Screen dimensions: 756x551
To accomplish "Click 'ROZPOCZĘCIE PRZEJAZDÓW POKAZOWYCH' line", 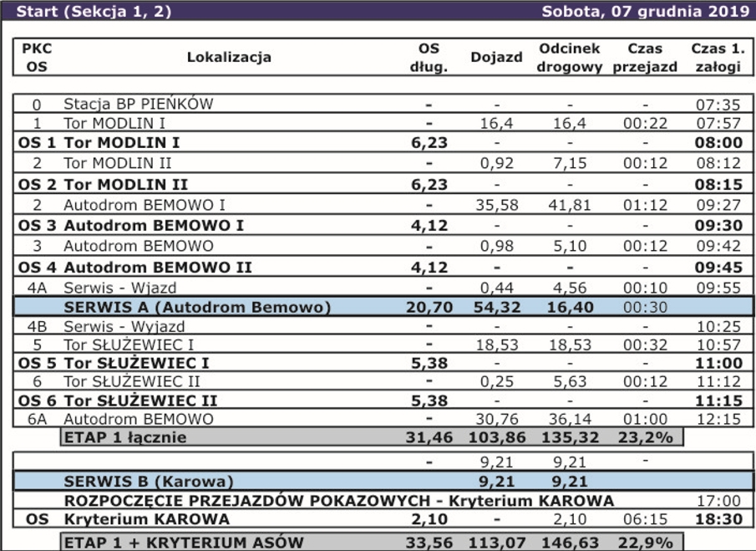I will tap(247, 501).
